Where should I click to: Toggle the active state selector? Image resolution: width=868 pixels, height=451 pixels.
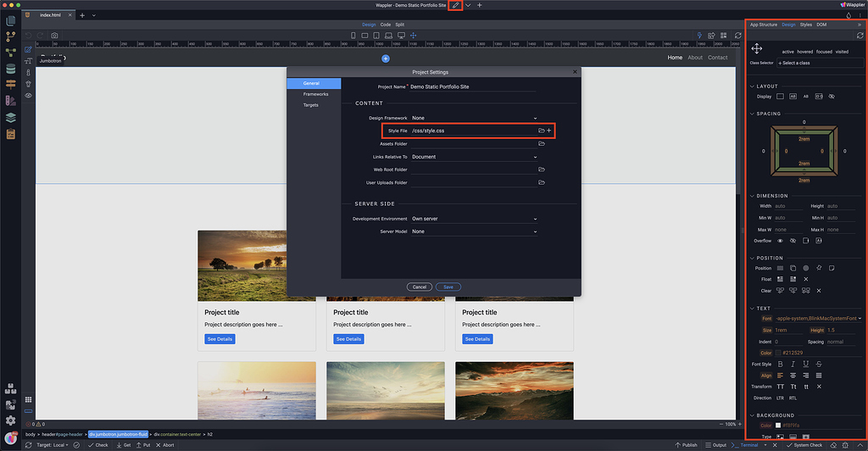click(x=787, y=52)
